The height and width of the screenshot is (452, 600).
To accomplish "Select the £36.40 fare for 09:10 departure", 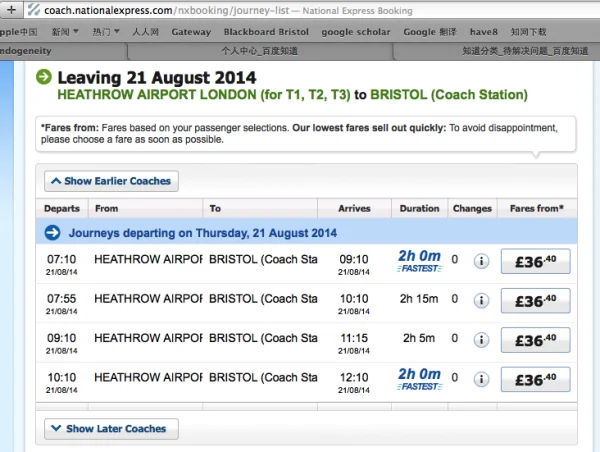I will pyautogui.click(x=535, y=340).
